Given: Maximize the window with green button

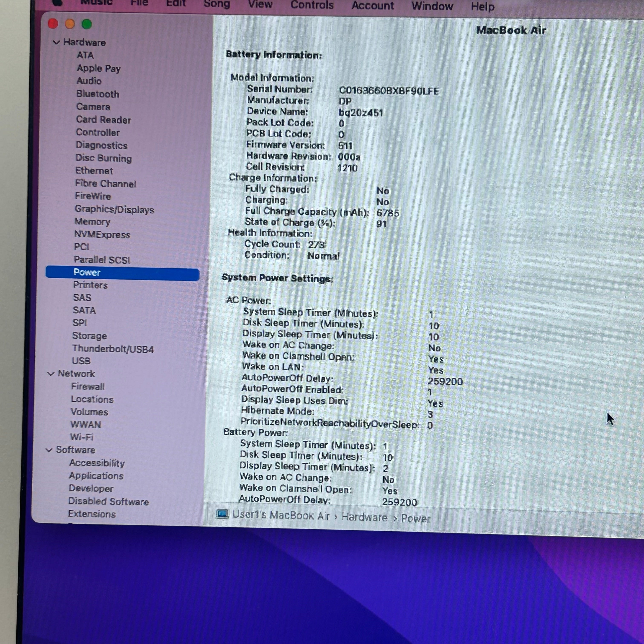Looking at the screenshot, I should [87, 24].
